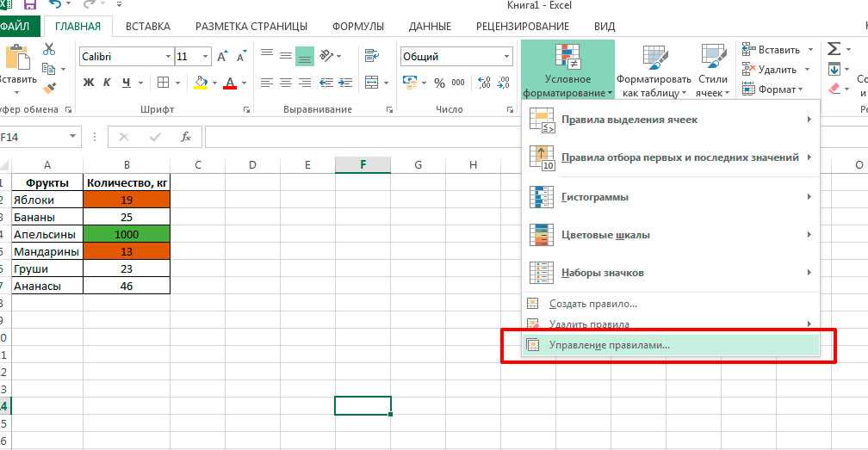This screenshot has width=868, height=450.
Task: Open Наборы значков submenu
Action: point(671,273)
